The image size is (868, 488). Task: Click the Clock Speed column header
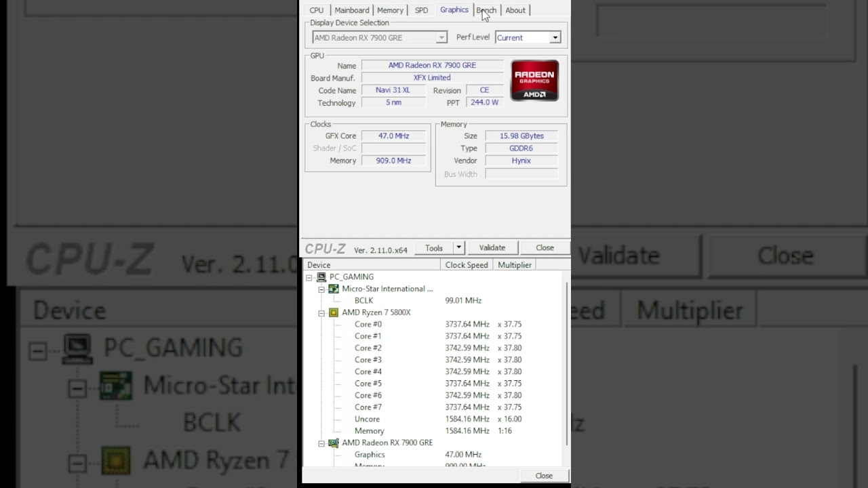click(x=467, y=265)
